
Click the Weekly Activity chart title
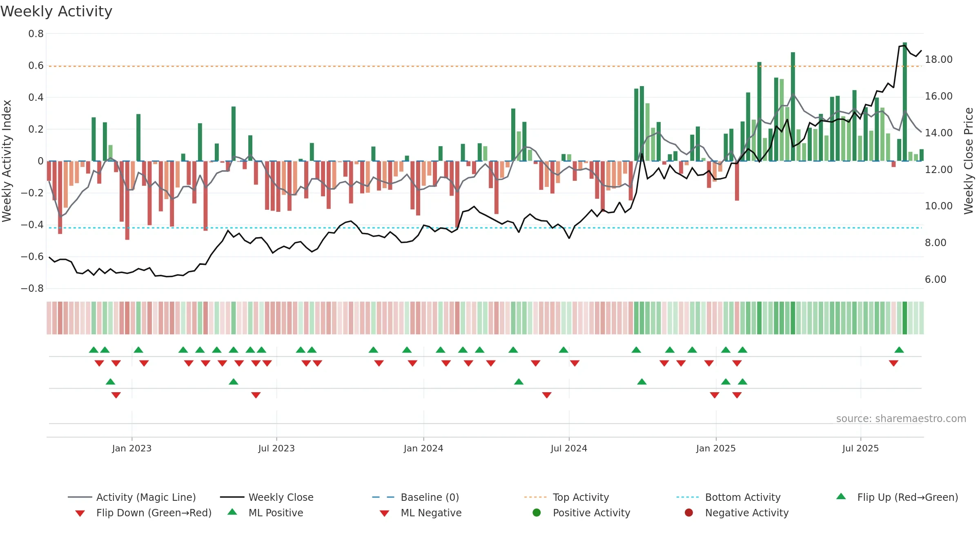(56, 11)
